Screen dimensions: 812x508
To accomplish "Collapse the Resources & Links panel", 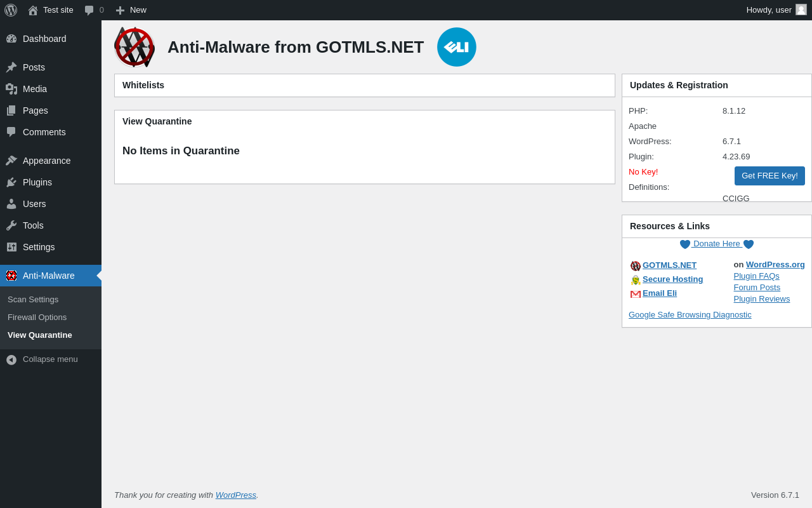I will (x=717, y=226).
